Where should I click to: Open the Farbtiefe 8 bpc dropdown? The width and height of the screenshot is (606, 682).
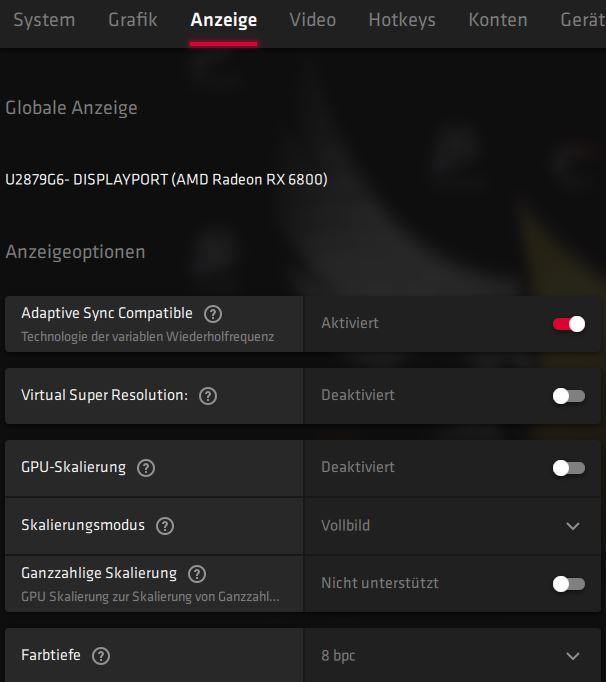point(452,655)
